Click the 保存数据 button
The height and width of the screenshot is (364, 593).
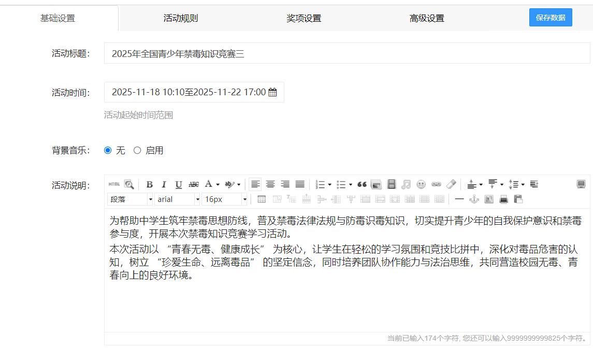[551, 17]
